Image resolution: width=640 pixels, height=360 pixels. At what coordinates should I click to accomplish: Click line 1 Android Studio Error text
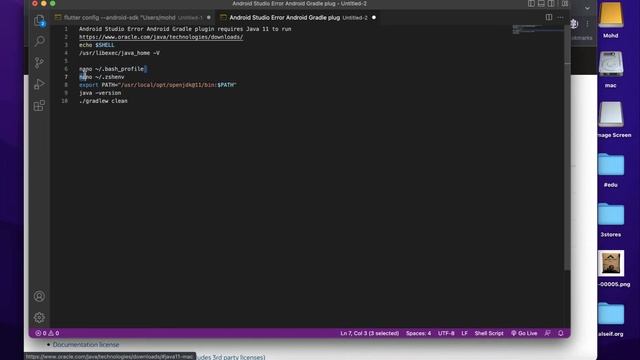point(185,29)
